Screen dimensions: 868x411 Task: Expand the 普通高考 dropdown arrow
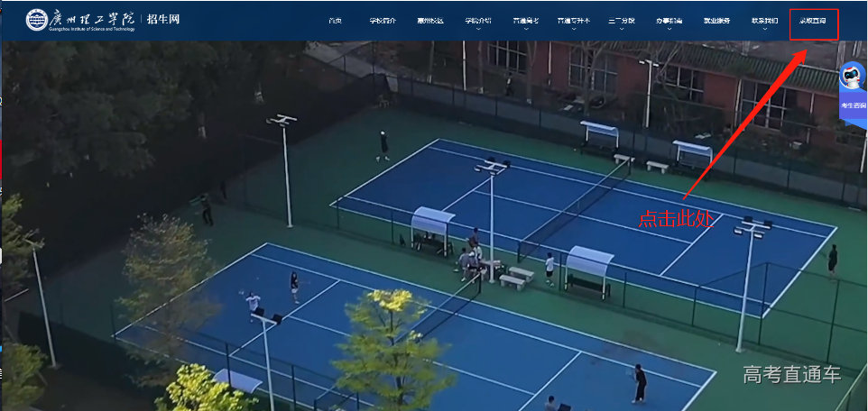526,28
